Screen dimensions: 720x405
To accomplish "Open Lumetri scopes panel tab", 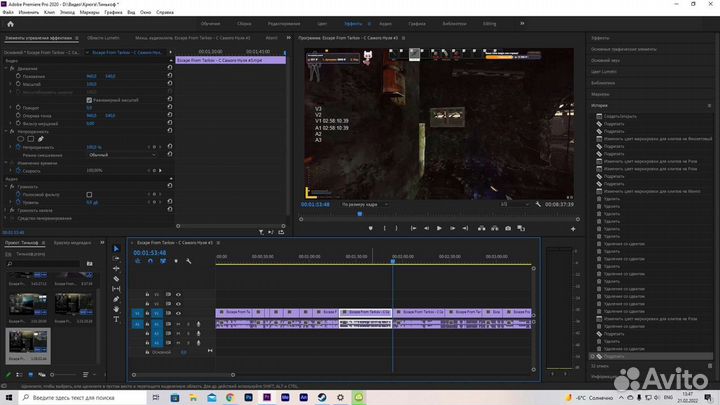I will pos(103,38).
